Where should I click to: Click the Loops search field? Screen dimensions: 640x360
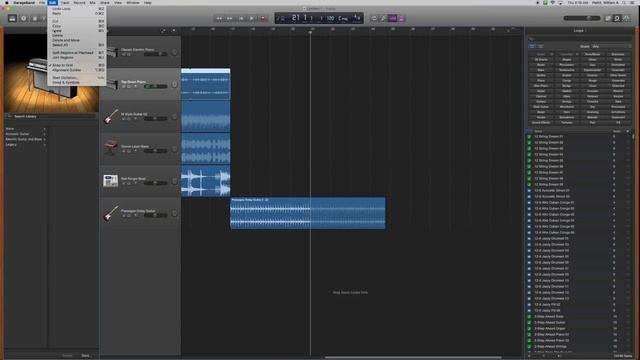tap(579, 39)
